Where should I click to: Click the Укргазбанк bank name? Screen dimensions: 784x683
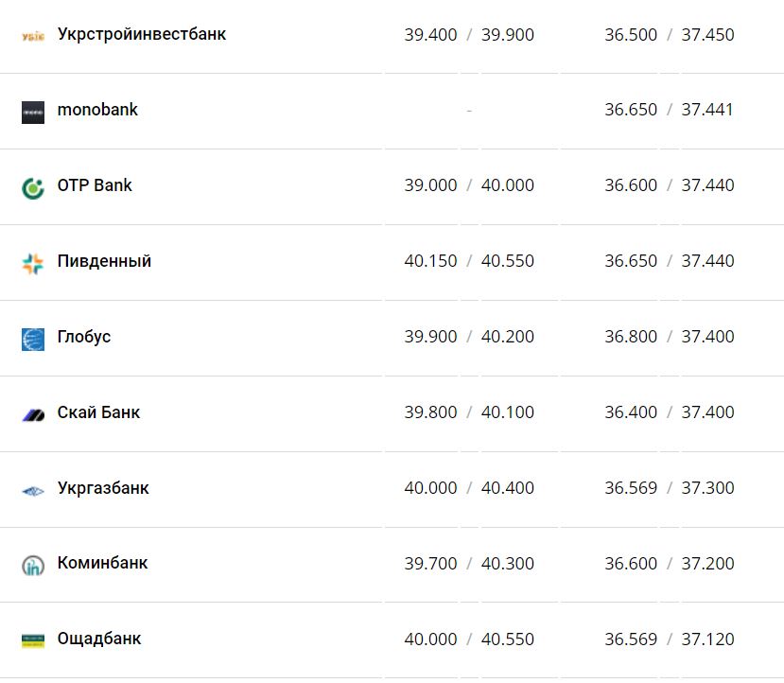coord(103,488)
